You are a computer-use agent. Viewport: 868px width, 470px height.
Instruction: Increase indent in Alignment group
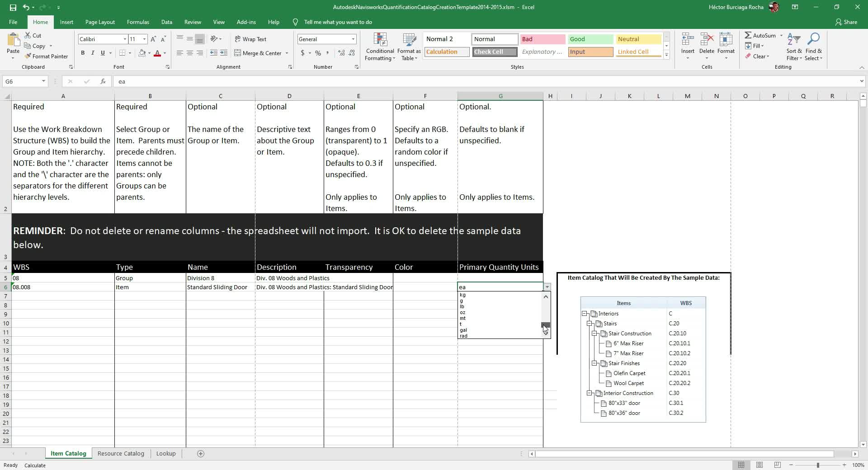[224, 53]
